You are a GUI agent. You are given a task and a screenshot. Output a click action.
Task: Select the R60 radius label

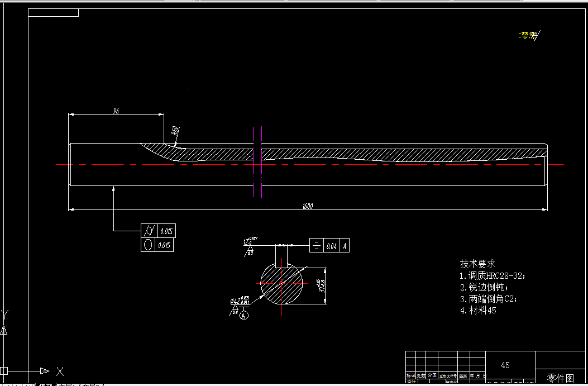tap(175, 131)
